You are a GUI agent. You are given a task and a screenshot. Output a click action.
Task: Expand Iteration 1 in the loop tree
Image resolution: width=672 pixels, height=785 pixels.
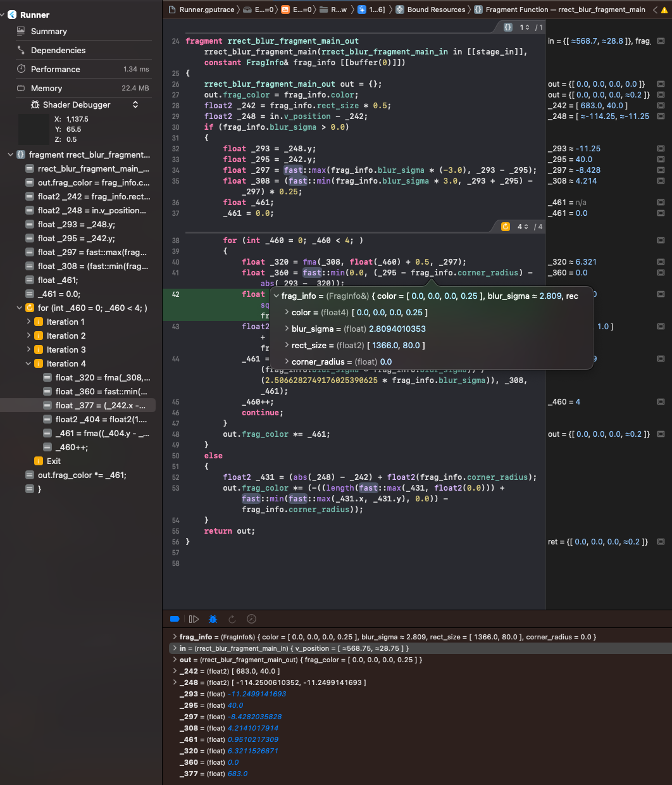(x=28, y=322)
